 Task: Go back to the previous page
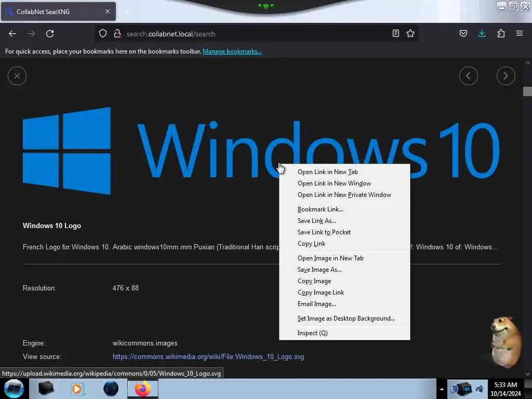coord(12,34)
